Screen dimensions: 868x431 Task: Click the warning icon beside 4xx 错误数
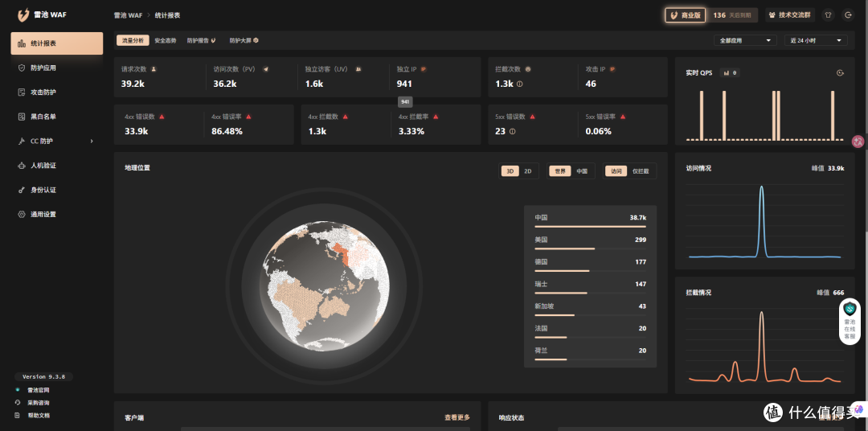[x=162, y=117]
